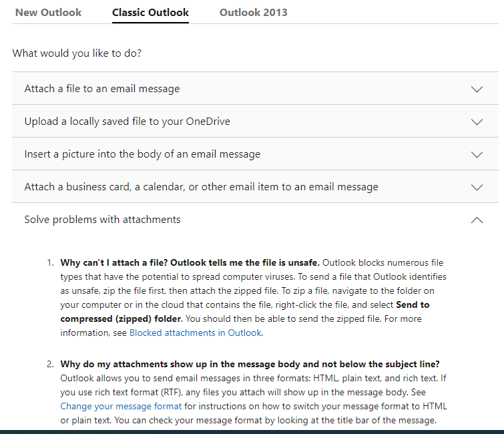Switch to the New Outlook tab
Screen dimensions: 504x434
coord(48,13)
